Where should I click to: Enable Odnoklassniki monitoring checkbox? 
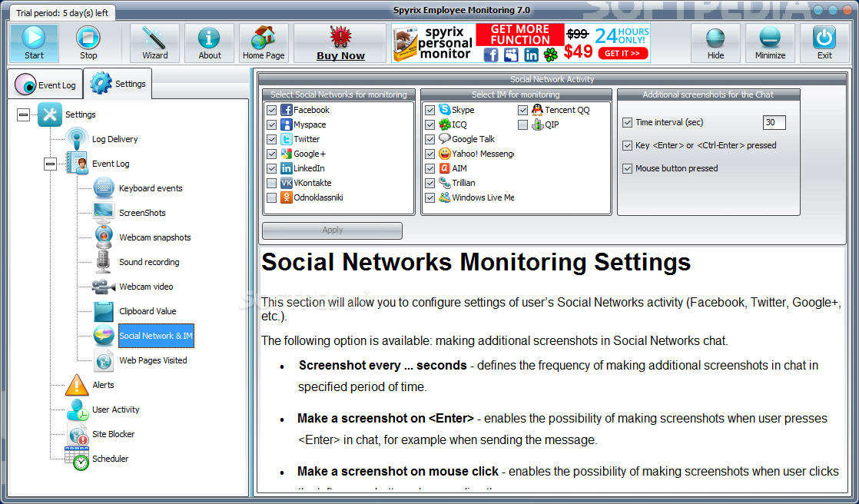(271, 197)
